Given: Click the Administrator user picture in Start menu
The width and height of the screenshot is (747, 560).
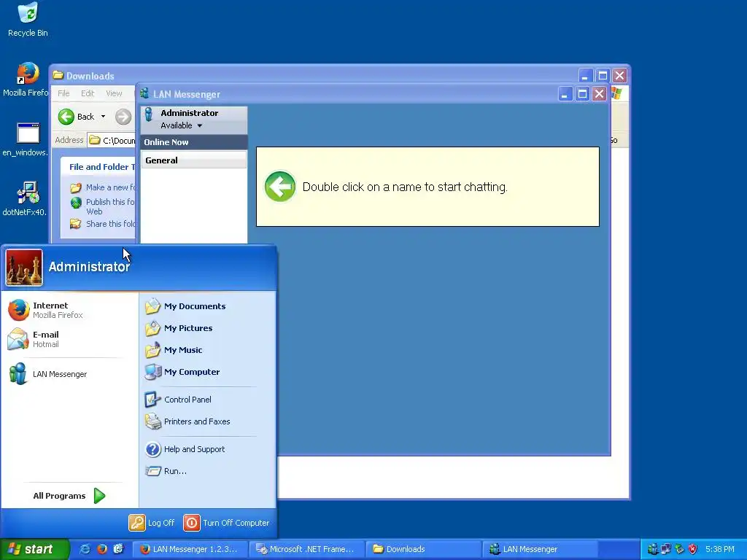Looking at the screenshot, I should pos(24,267).
